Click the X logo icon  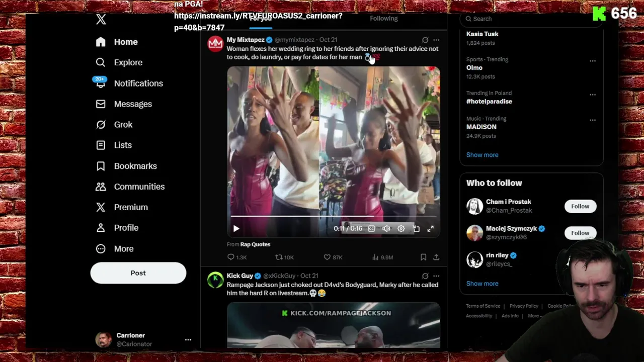tap(101, 19)
